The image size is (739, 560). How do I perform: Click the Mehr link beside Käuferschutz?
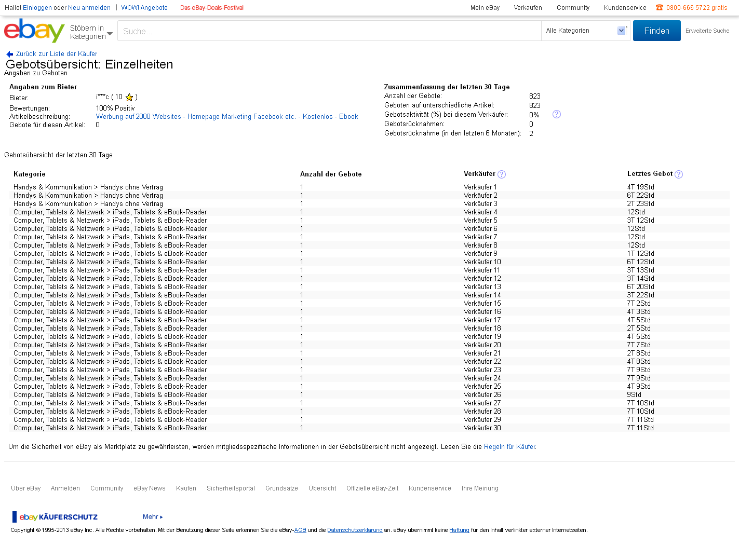pyautogui.click(x=153, y=517)
